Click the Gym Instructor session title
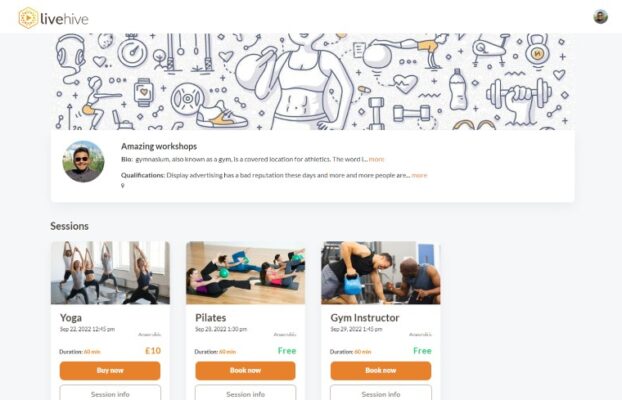The width and height of the screenshot is (622, 400). coord(365,318)
